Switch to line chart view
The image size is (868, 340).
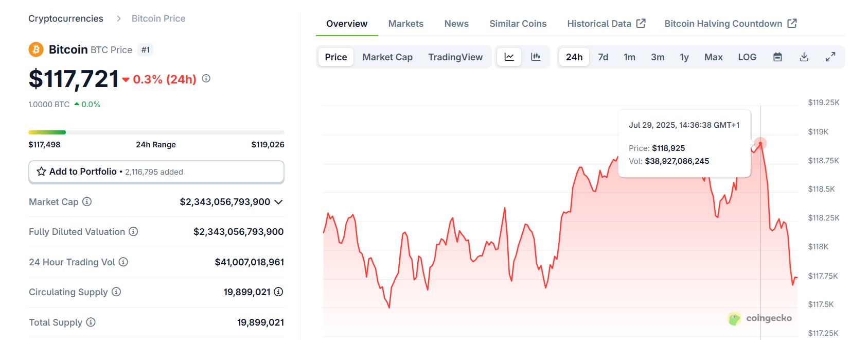pos(509,57)
